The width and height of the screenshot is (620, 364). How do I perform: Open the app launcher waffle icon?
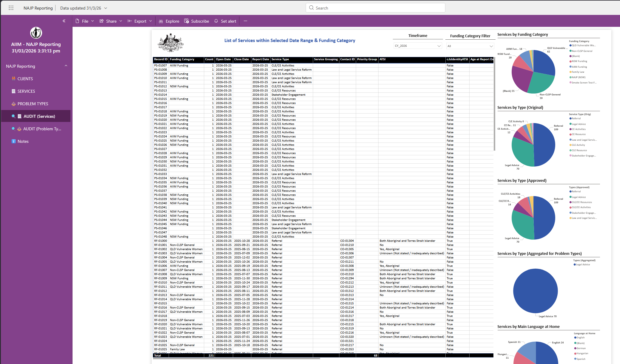click(11, 8)
